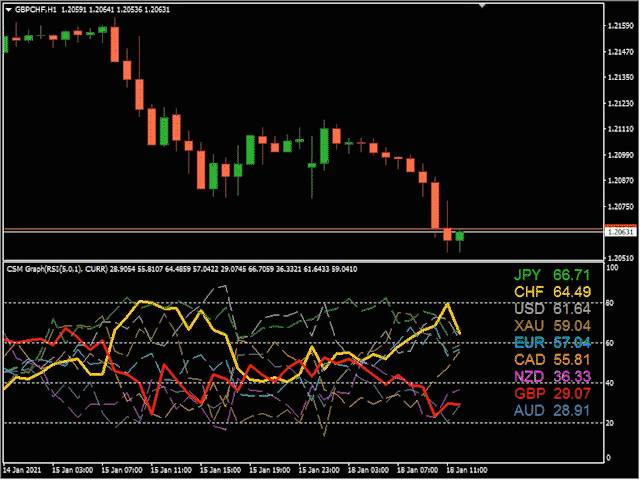Click the 1.20870 price axis label
This screenshot has height=480, width=640.
[x=620, y=181]
